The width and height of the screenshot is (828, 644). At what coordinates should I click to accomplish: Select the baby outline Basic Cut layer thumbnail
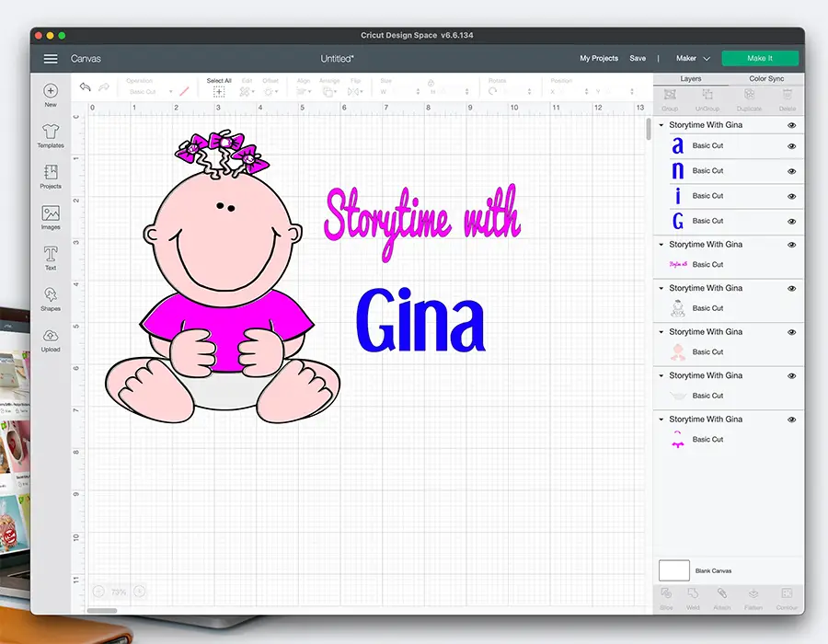[x=678, y=308]
